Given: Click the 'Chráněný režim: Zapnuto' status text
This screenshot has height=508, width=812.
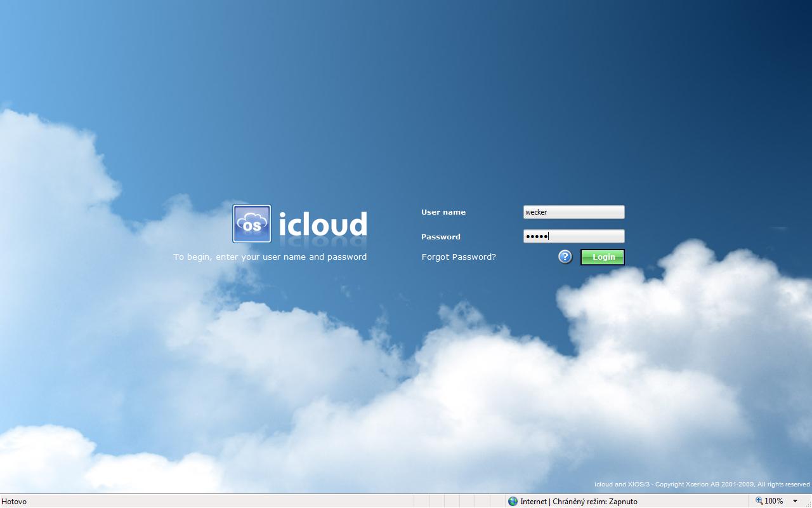Looking at the screenshot, I should [x=595, y=502].
